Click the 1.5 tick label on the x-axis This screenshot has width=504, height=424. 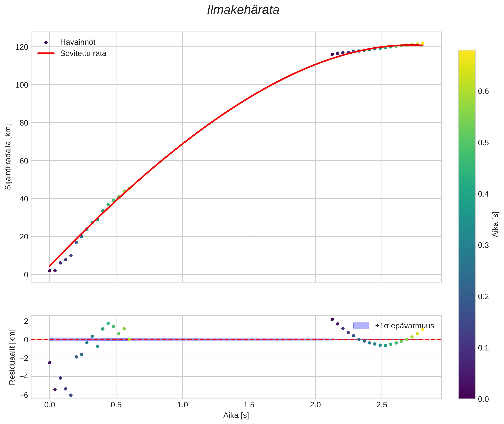pos(249,405)
